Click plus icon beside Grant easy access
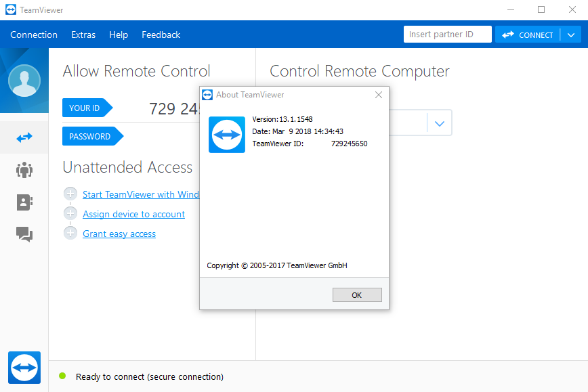 [70, 233]
